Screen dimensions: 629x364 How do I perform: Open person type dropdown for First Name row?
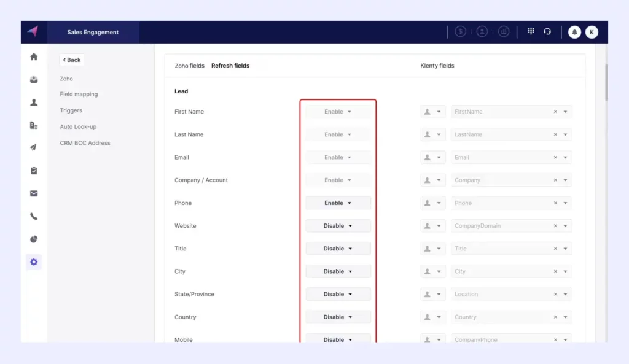432,112
